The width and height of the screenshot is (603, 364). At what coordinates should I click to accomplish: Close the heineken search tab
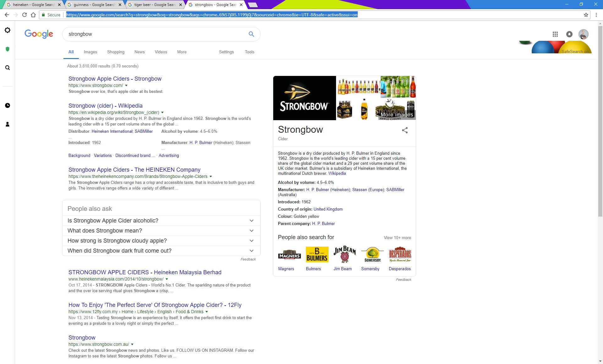click(59, 5)
